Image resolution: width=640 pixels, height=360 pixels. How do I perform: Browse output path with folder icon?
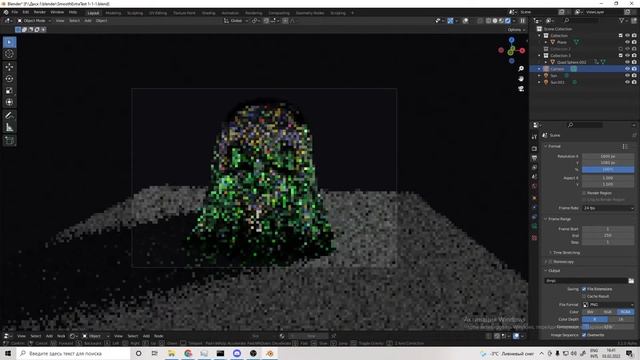[631, 281]
